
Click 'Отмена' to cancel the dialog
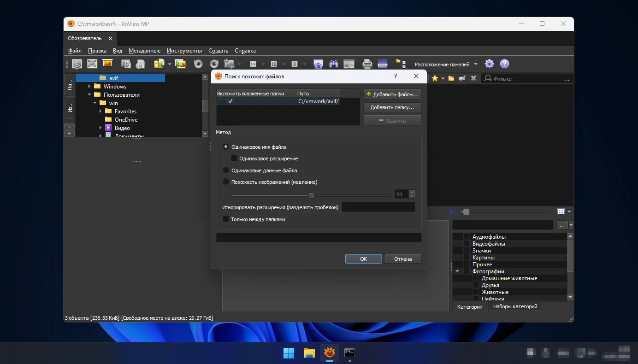tap(403, 259)
